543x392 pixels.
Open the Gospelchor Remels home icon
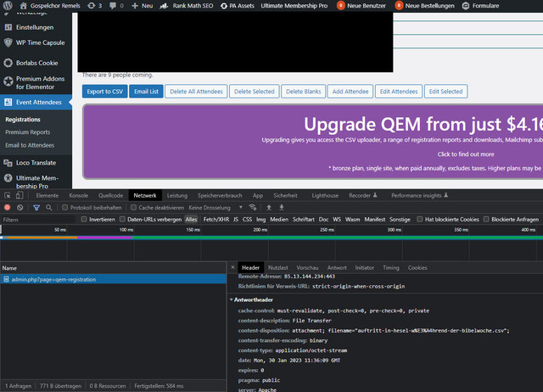pos(23,6)
